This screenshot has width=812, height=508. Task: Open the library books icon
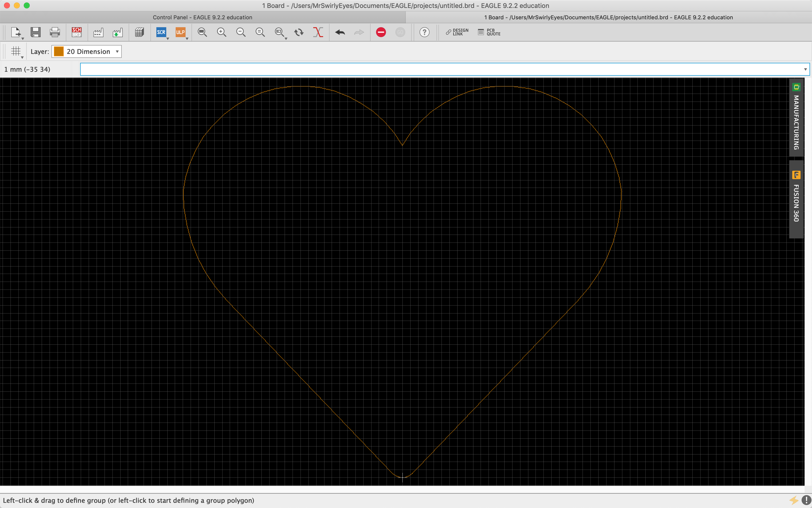pos(139,32)
